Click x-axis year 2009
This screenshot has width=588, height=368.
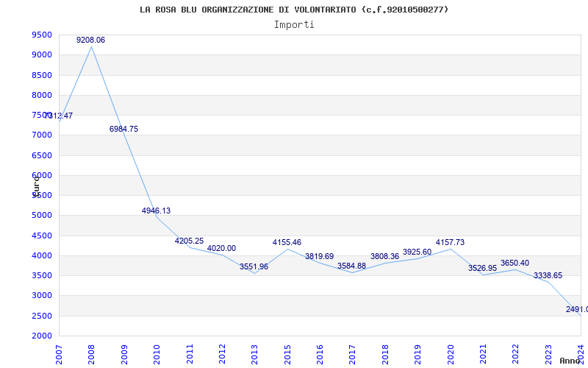point(124,355)
